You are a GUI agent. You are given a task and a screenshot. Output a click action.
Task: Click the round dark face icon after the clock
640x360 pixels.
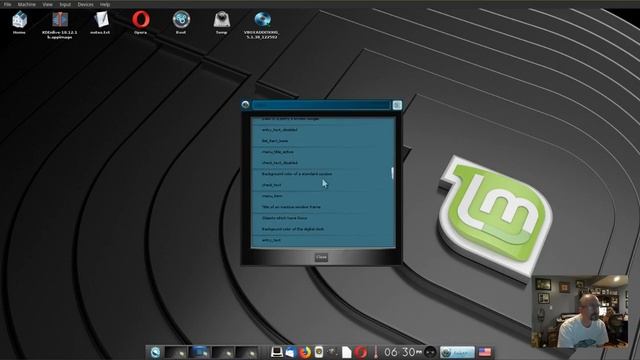[430, 352]
